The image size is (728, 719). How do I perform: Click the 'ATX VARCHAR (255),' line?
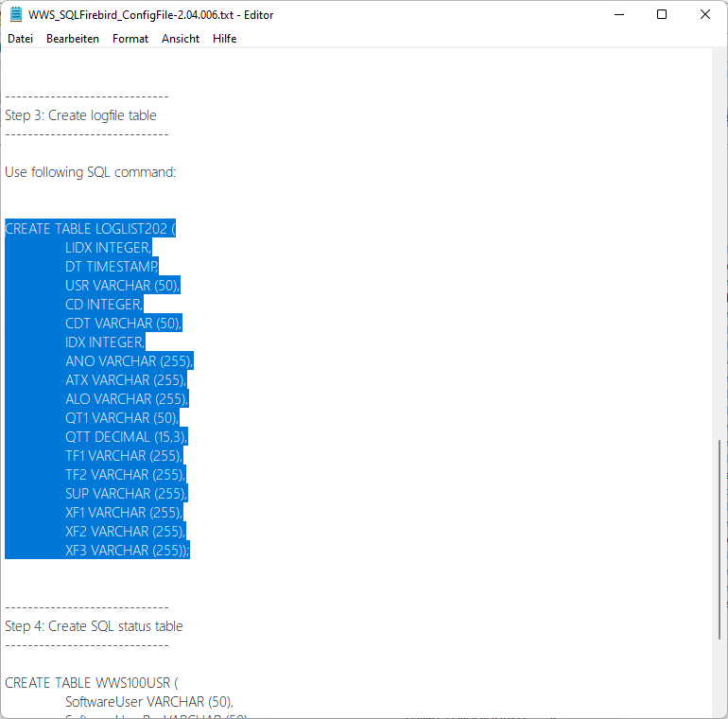click(x=126, y=380)
